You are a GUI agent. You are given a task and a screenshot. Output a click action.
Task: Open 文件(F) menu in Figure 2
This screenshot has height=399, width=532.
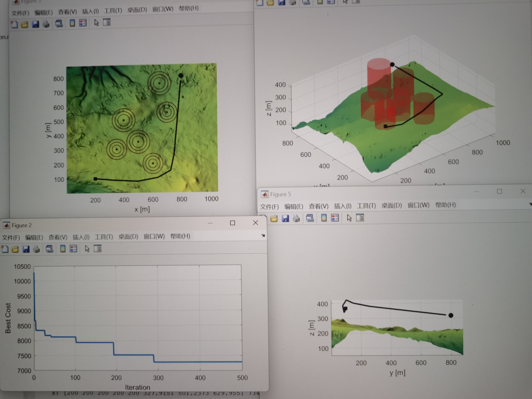tap(11, 238)
